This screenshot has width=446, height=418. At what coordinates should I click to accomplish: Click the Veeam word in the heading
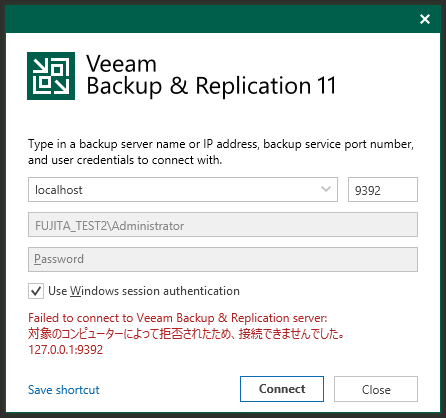(x=121, y=64)
